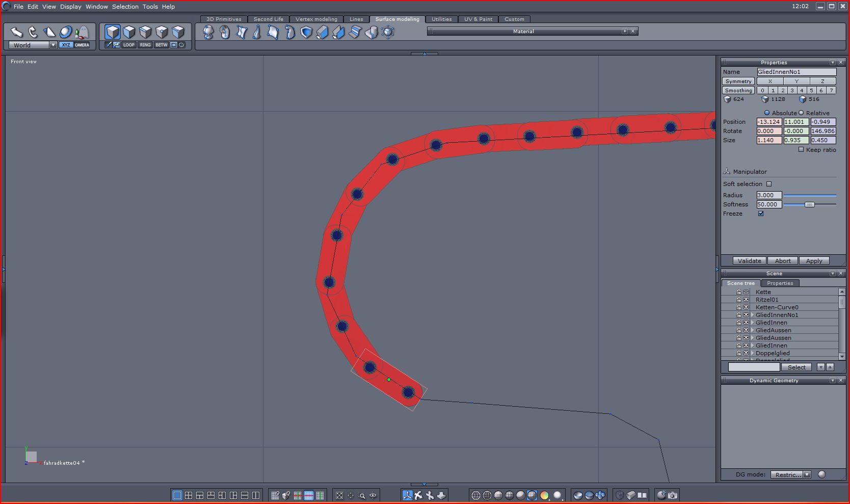Switch to the Vertex modeling tab
Image resolution: width=850 pixels, height=504 pixels.
[x=316, y=19]
